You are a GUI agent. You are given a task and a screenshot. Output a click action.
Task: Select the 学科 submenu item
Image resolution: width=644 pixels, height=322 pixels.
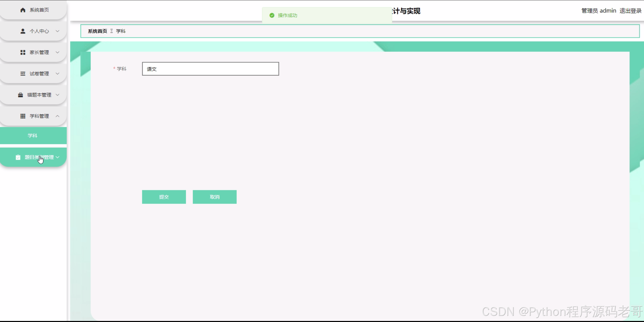click(33, 136)
